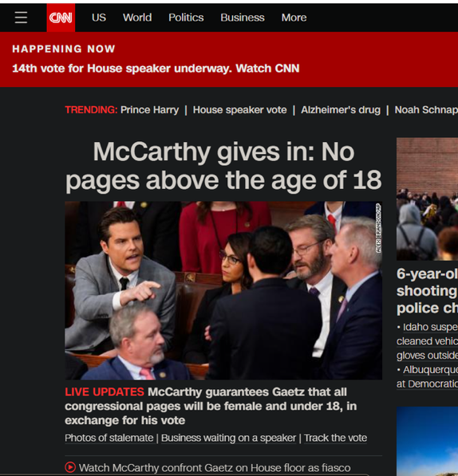The width and height of the screenshot is (458, 476).
Task: Click the 14th vote for House speaker banner
Action: click(156, 69)
